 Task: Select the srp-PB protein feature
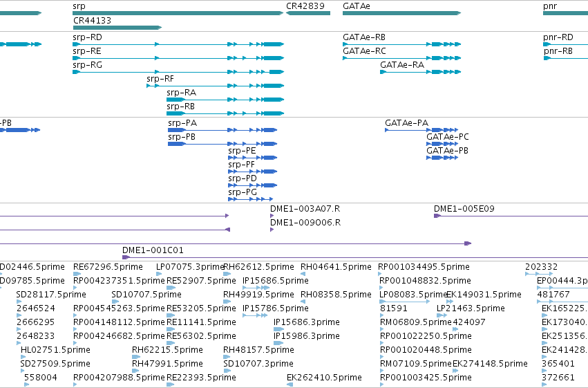click(222, 144)
